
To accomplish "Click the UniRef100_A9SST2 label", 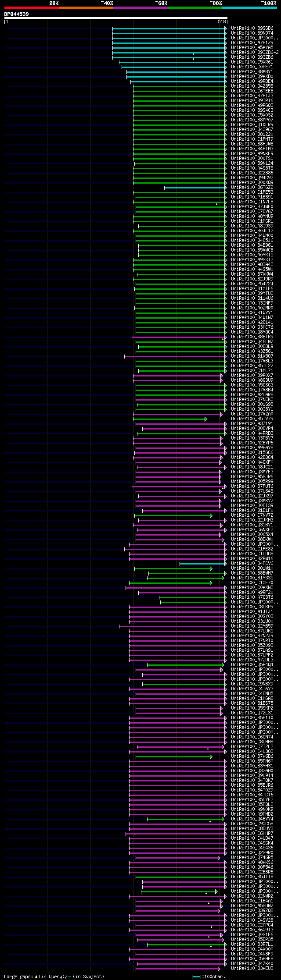I will (x=252, y=260).
